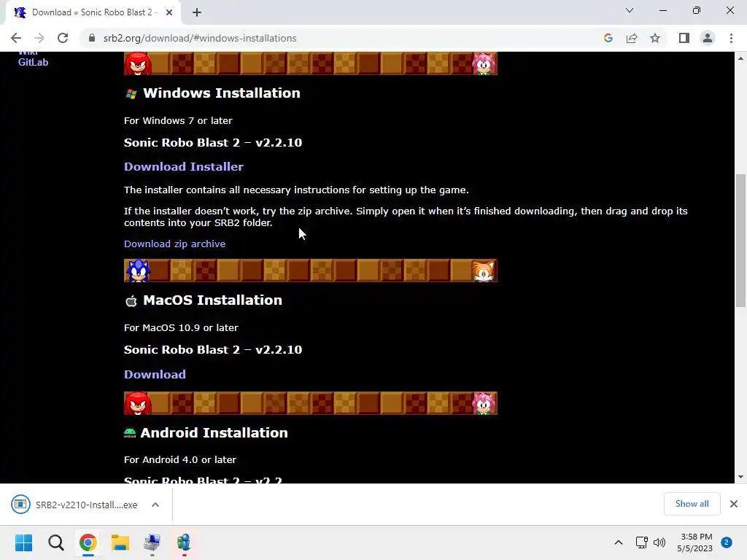Click the Windows 'Sonic Robo Blast 2 – v2.2.10' text

pyautogui.click(x=213, y=142)
